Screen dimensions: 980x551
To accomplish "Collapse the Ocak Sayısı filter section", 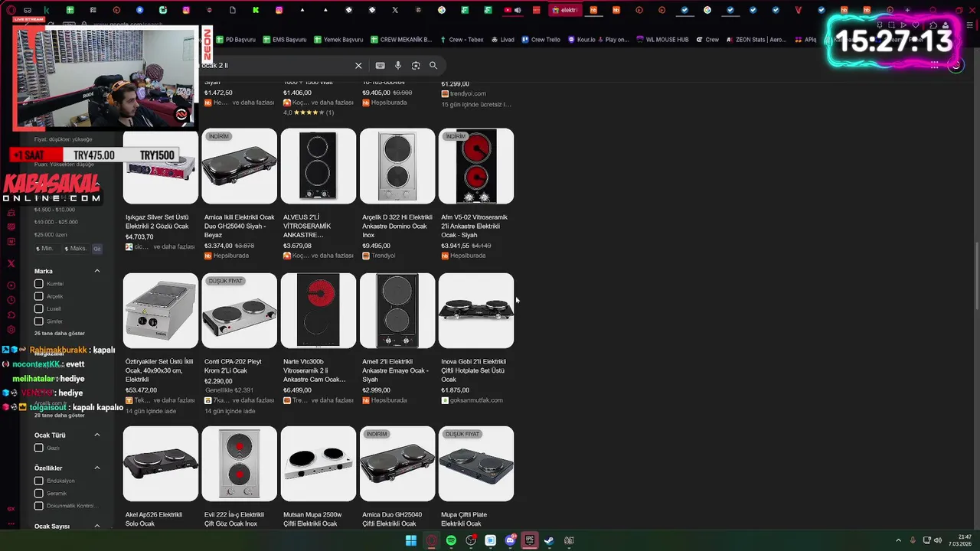I will [97, 526].
